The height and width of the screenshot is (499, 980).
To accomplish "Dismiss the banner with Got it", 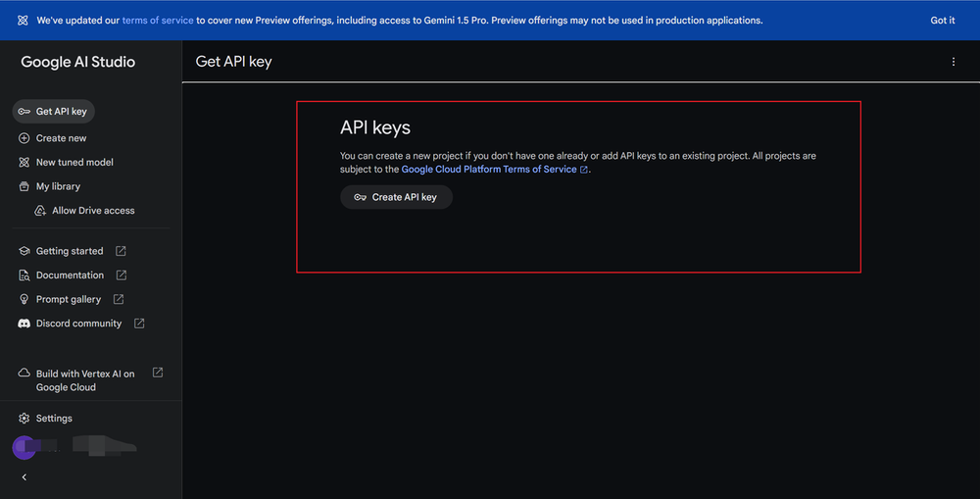I will 943,21.
